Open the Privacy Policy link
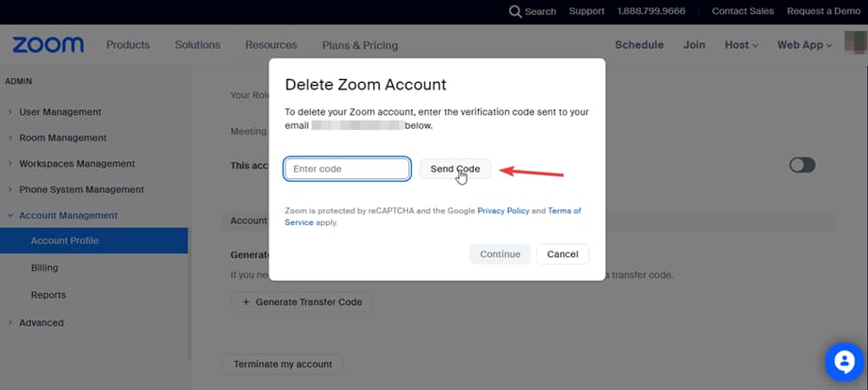The width and height of the screenshot is (868, 390). (503, 211)
